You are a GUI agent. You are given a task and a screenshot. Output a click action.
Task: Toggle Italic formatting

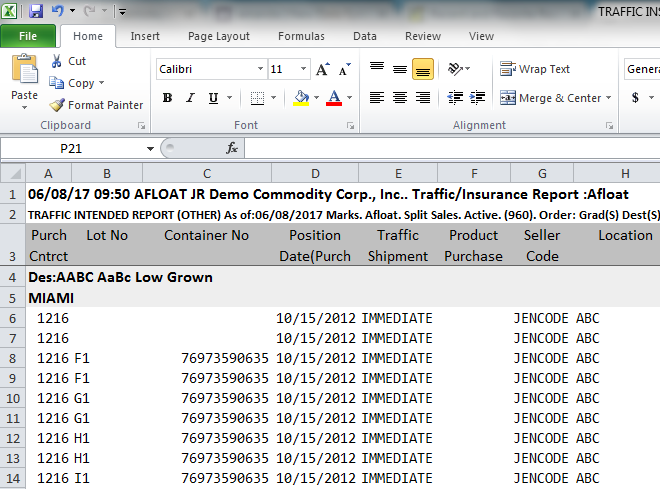point(190,98)
